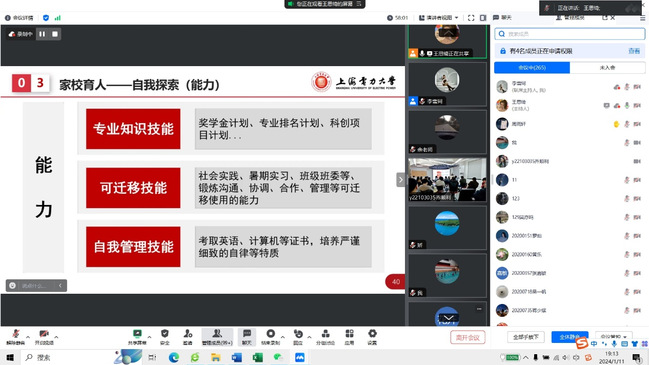This screenshot has width=649, height=365.
Task: Open the Settings gear in meeting toolbar
Action: coord(372,336)
